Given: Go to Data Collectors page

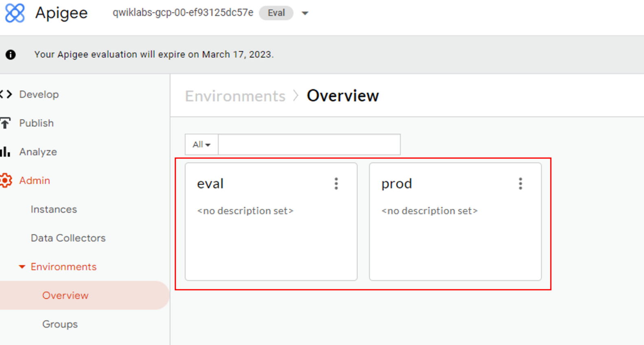Looking at the screenshot, I should (68, 238).
